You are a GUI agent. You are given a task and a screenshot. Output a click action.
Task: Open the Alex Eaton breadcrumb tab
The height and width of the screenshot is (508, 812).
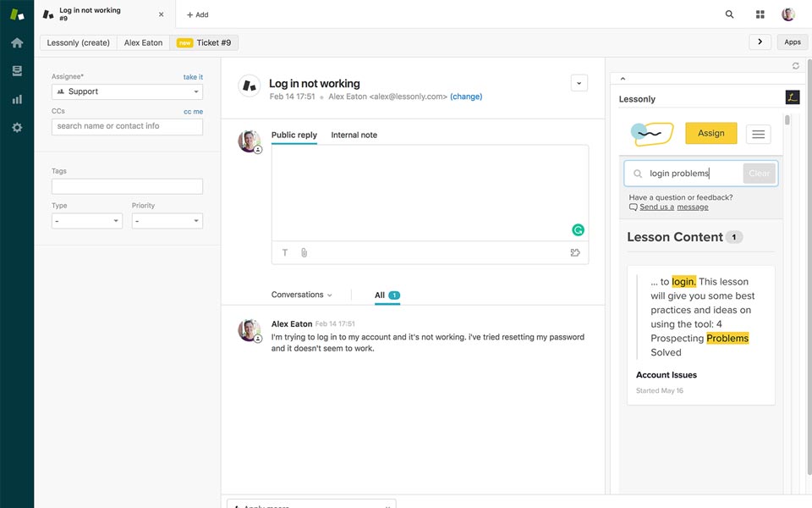[x=144, y=42]
